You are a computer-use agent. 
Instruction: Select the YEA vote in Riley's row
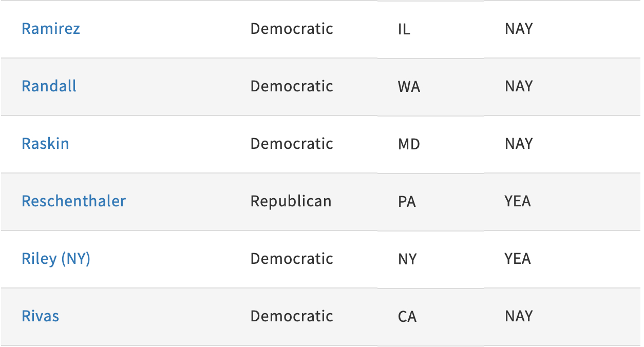coord(518,259)
